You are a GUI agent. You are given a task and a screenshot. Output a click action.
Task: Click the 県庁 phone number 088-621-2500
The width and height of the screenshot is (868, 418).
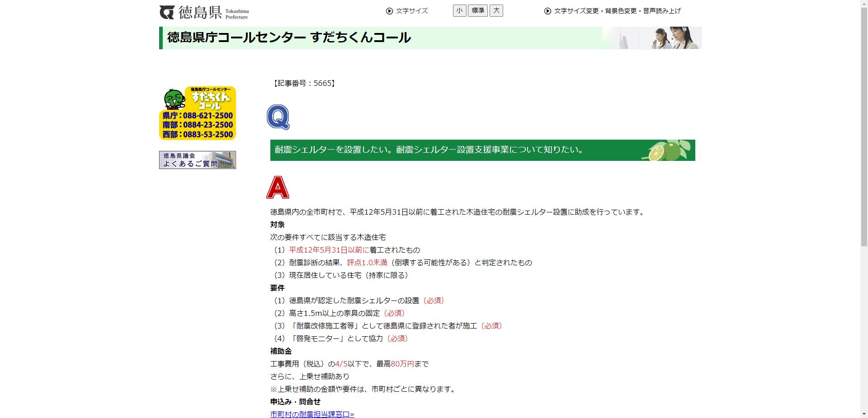197,115
